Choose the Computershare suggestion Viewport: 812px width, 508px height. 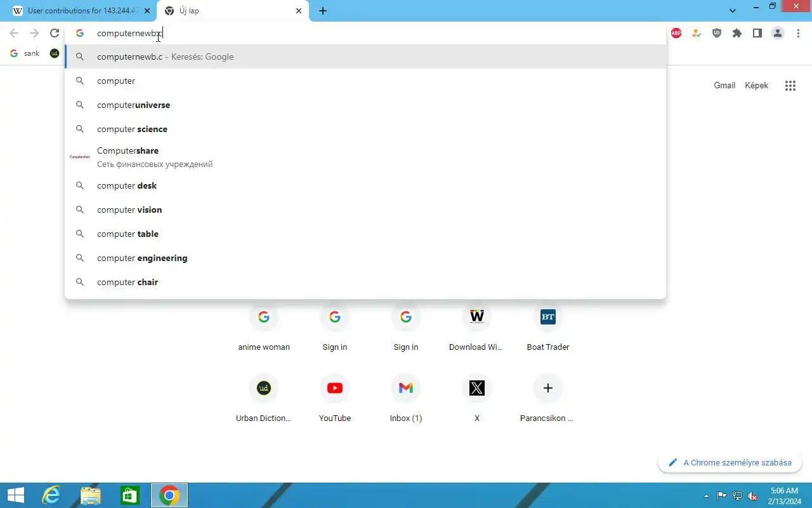click(x=365, y=157)
